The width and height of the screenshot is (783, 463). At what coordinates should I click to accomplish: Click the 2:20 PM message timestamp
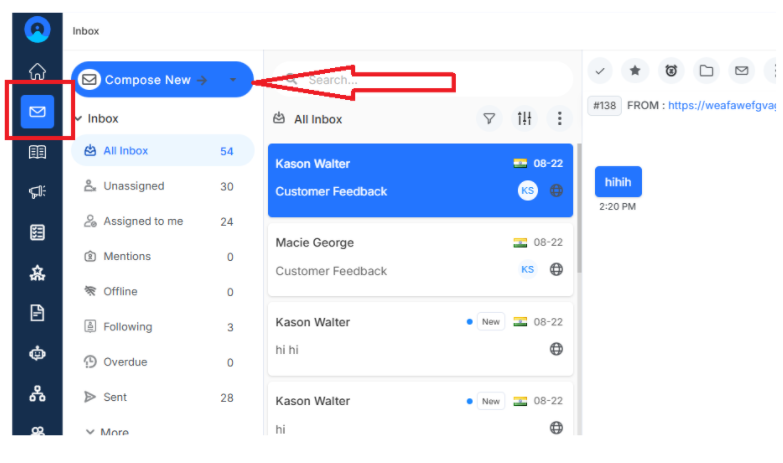coord(617,207)
